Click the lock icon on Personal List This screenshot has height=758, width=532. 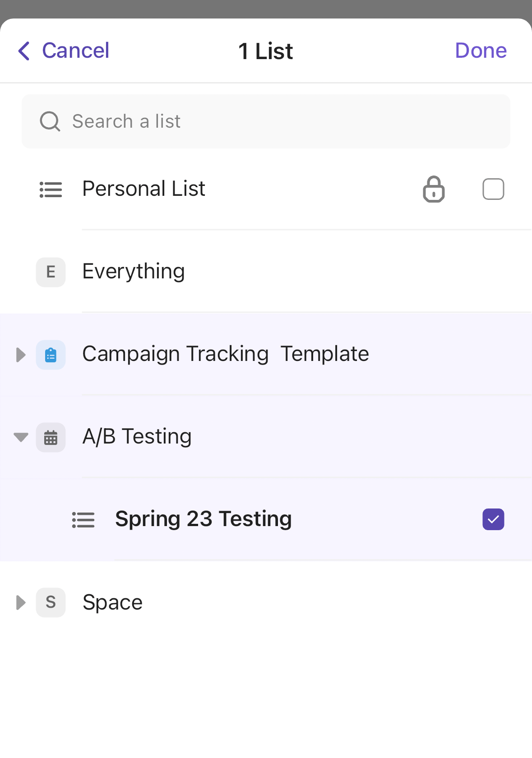click(x=434, y=189)
